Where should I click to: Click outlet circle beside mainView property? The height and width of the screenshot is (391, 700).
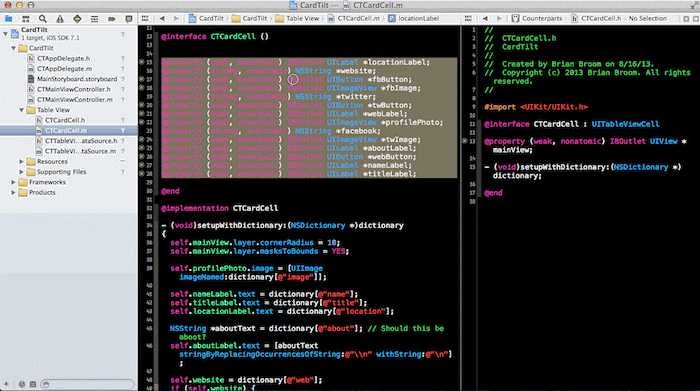[464, 141]
